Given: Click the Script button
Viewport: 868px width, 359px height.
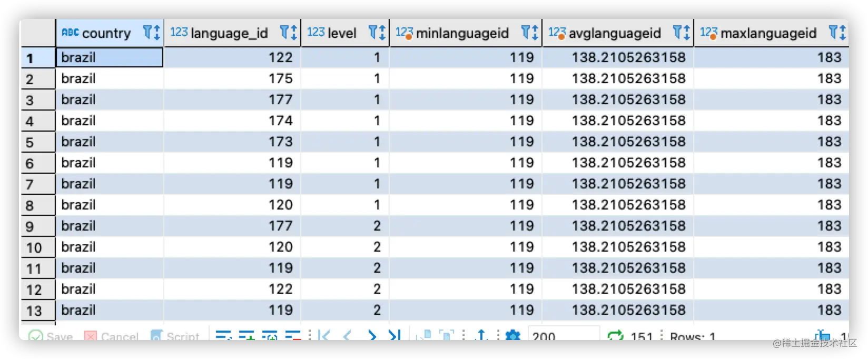Looking at the screenshot, I should click(175, 335).
